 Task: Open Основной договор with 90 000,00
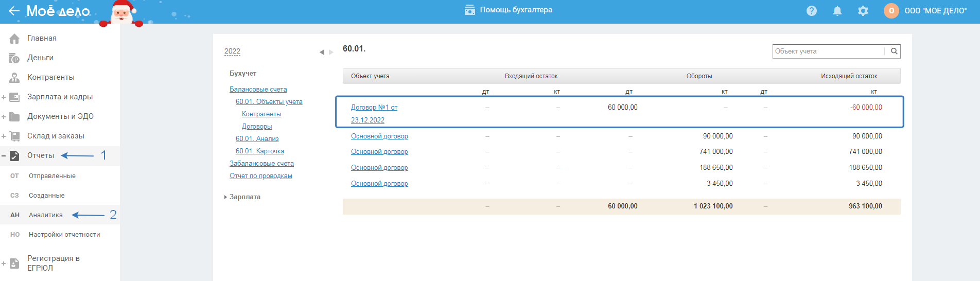tap(379, 136)
